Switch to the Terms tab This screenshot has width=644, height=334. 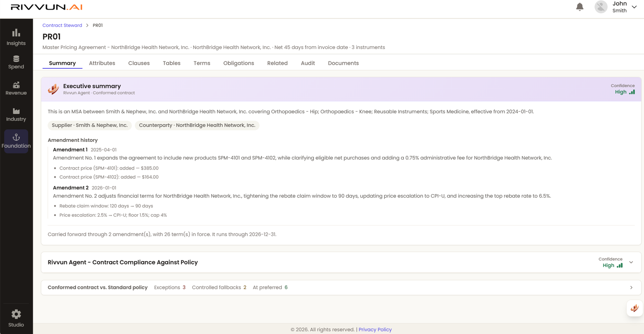tap(202, 63)
